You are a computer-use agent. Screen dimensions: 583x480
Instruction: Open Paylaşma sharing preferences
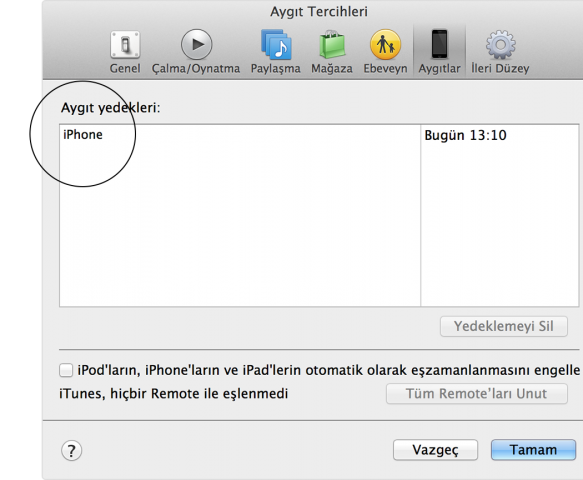click(x=276, y=52)
